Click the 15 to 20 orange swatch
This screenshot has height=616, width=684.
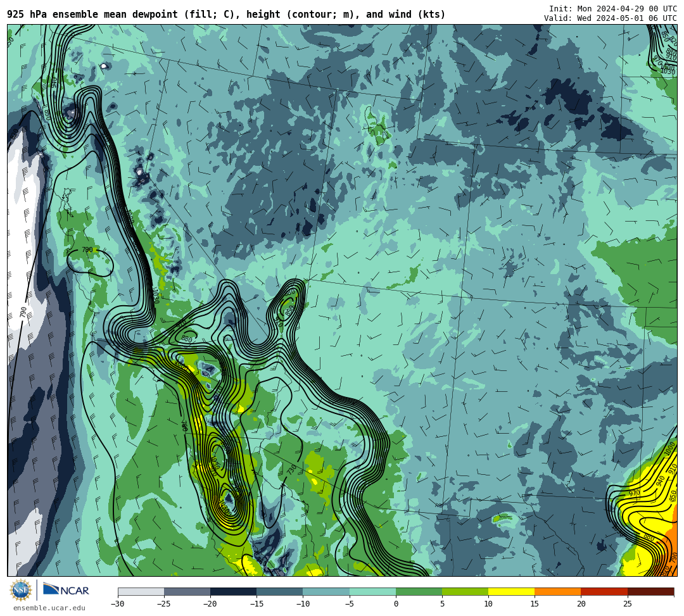pos(558,591)
